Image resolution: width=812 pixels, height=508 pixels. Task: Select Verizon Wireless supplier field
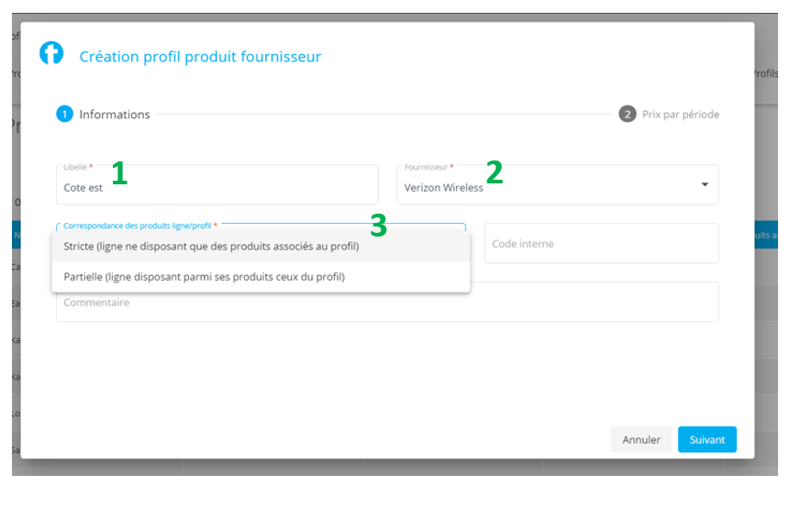tap(557, 184)
